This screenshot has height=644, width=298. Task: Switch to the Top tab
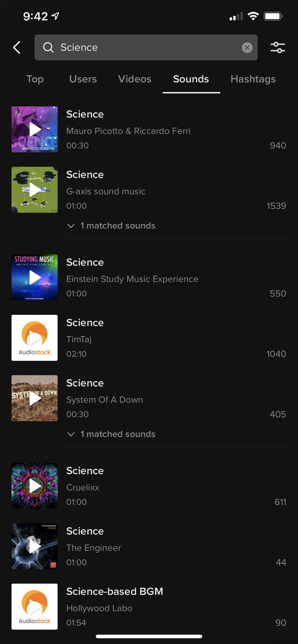click(x=35, y=79)
